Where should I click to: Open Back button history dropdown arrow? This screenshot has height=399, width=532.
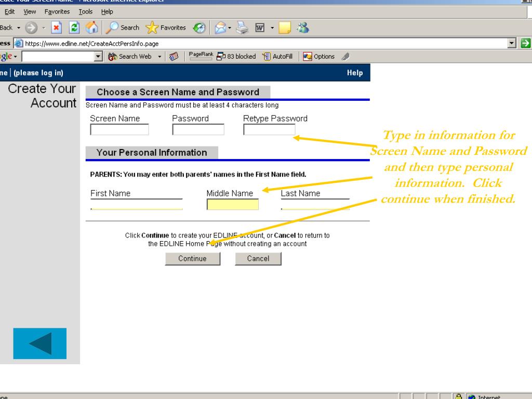coord(19,28)
